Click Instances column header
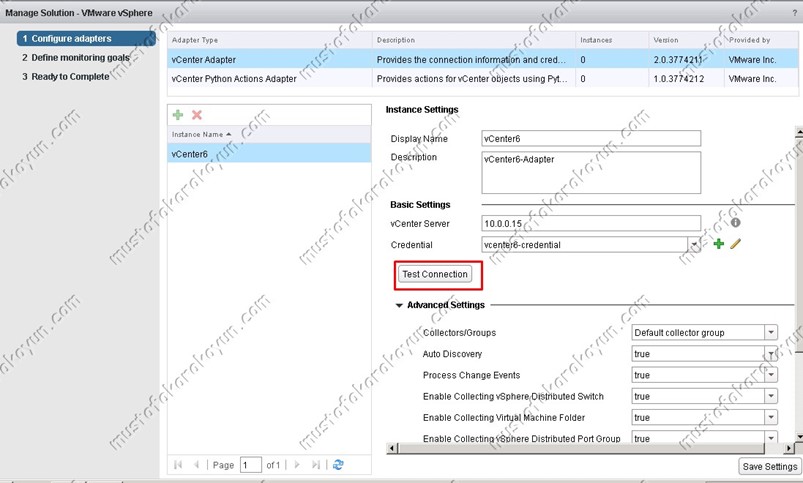The width and height of the screenshot is (803, 483). (612, 40)
